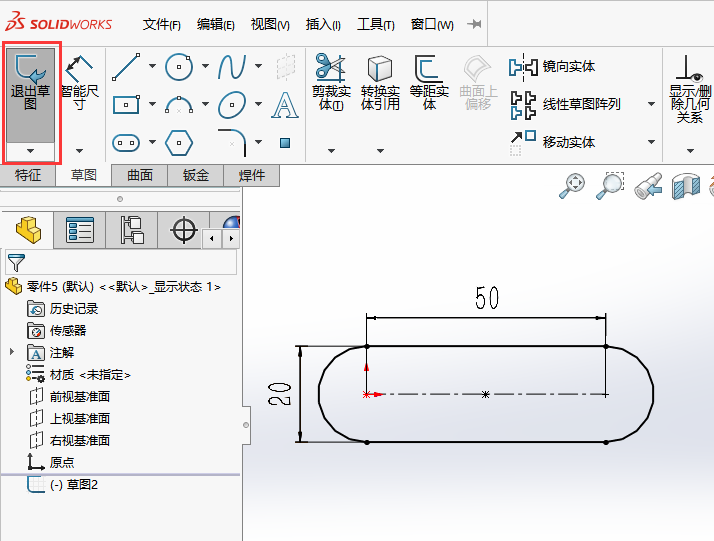Open dropdown arrow under Smart Dimension
714x541 pixels.
point(80,151)
